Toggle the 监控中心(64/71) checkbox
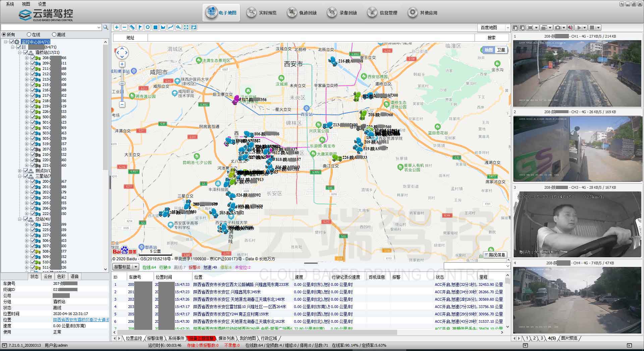This screenshot has width=644, height=351. (12, 42)
